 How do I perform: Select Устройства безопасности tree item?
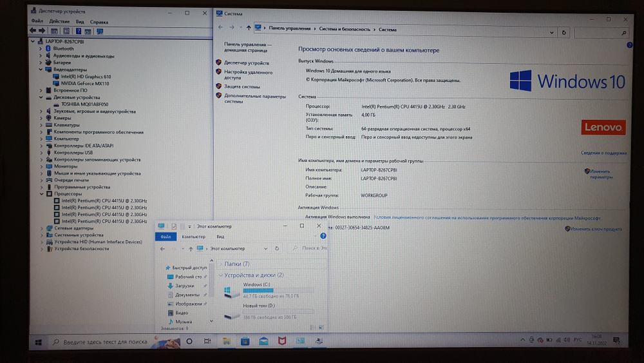(x=82, y=249)
